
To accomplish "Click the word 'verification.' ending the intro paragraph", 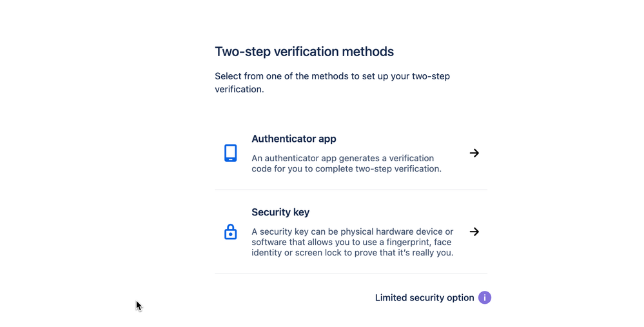I will tap(239, 89).
